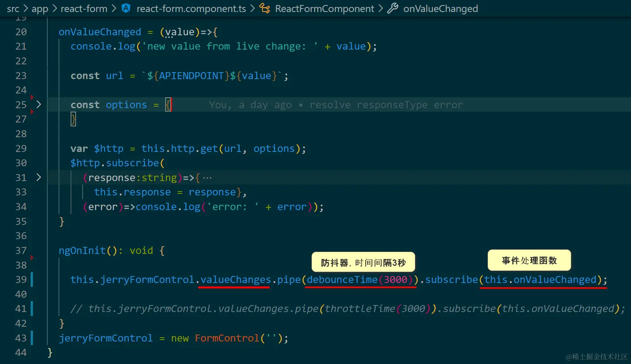Click 'get' in this.http.get call
The width and height of the screenshot is (631, 364).
point(209,148)
